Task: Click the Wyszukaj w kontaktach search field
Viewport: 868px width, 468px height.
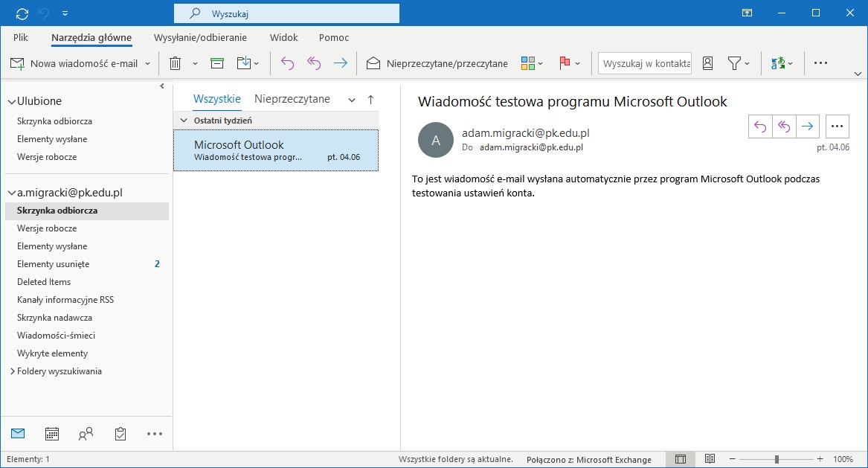Action: click(644, 63)
